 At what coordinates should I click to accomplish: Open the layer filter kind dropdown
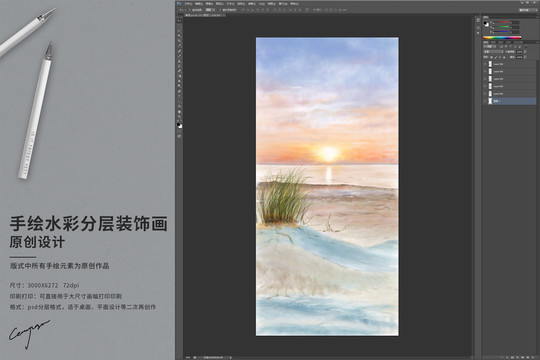490,47
